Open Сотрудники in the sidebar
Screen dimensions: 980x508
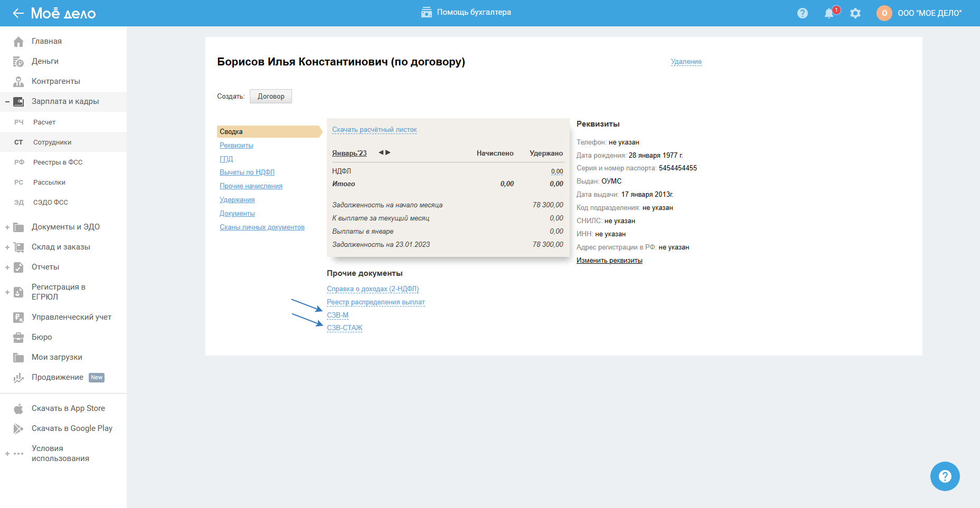click(52, 142)
